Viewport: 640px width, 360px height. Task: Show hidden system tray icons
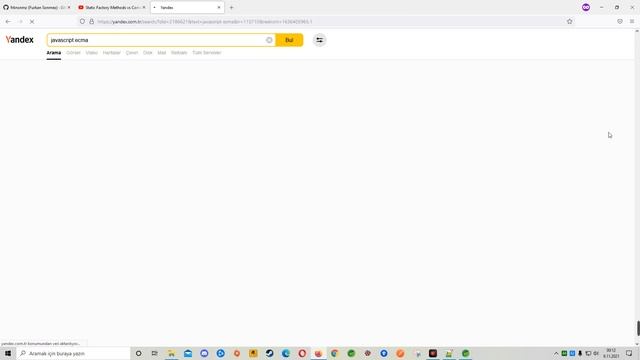point(556,353)
